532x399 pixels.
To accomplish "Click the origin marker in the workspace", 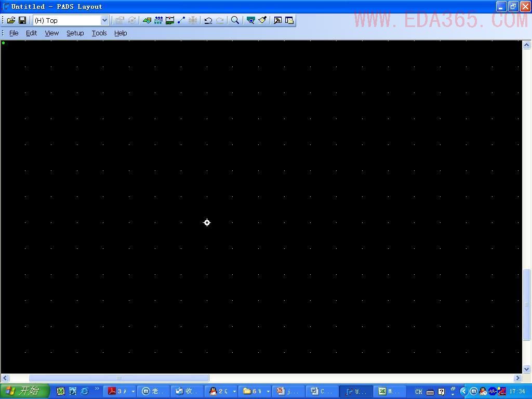I will click(207, 222).
